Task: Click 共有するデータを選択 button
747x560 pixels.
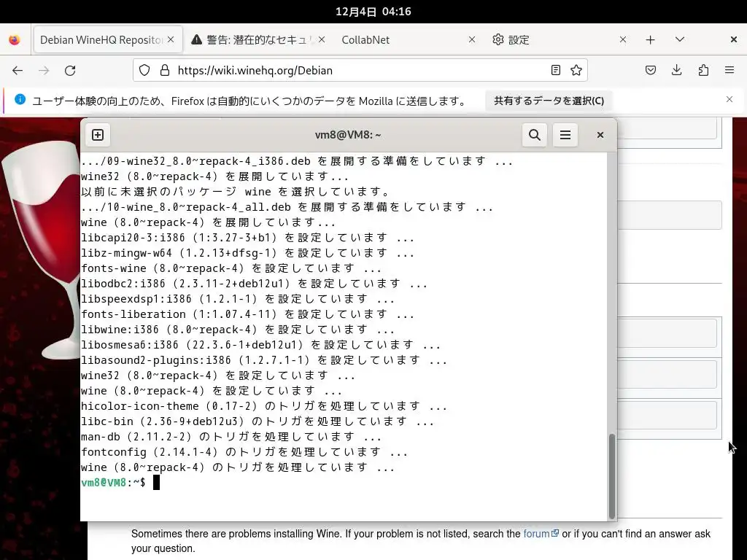Action: [549, 101]
